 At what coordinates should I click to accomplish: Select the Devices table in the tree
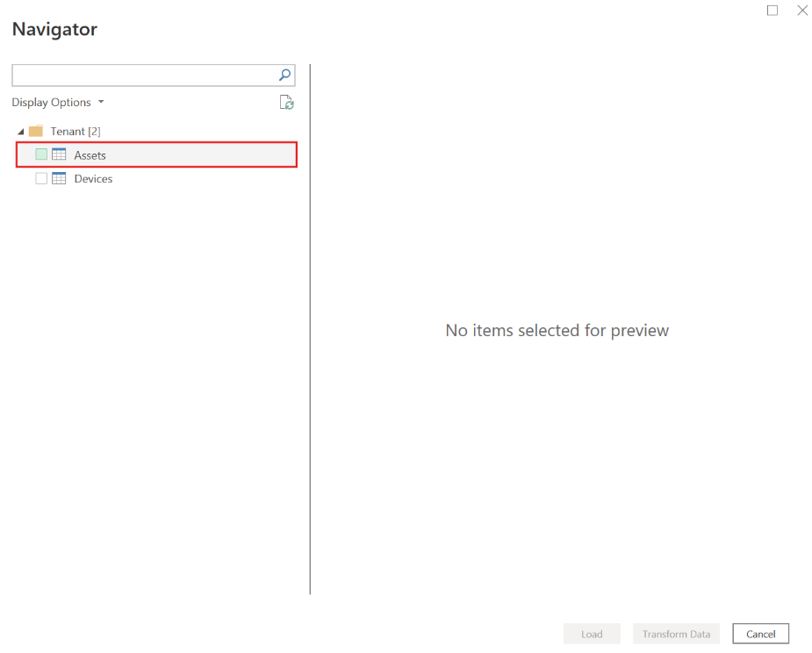coord(94,178)
